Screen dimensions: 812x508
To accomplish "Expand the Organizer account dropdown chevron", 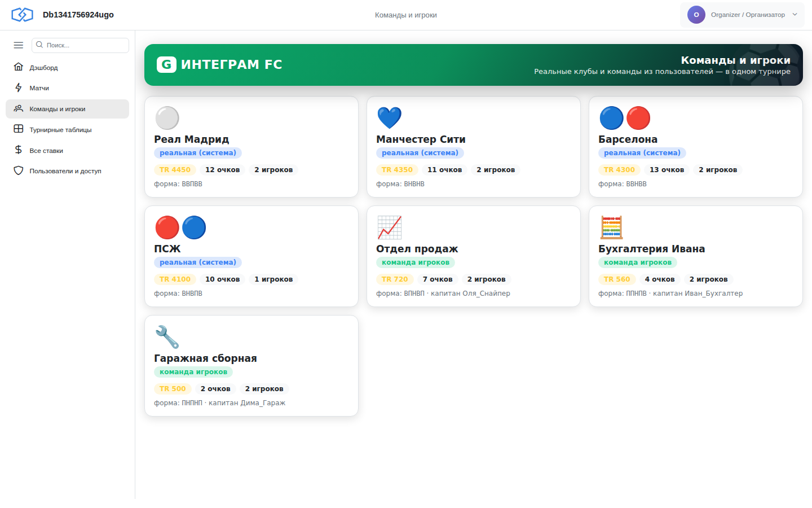I will 795,15.
